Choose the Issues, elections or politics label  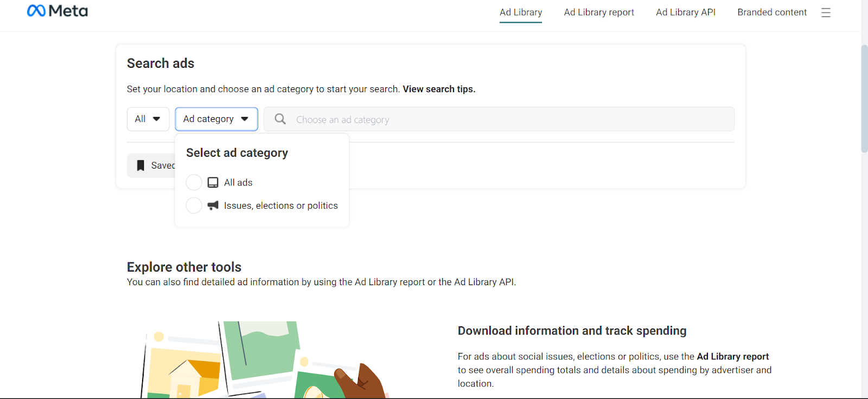click(280, 205)
